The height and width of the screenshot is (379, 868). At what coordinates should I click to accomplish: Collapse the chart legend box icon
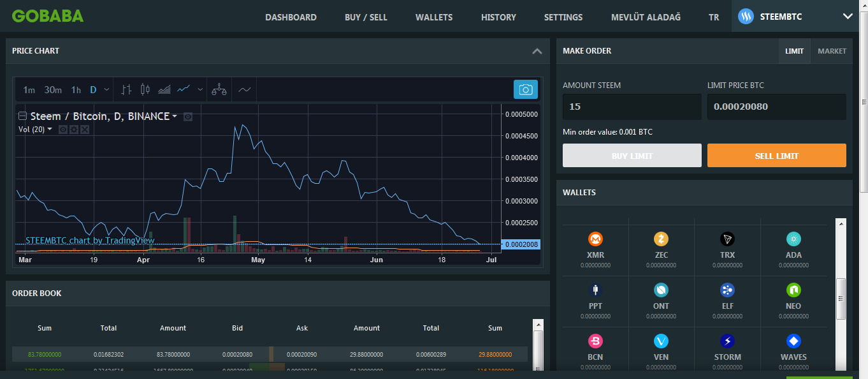tap(22, 116)
